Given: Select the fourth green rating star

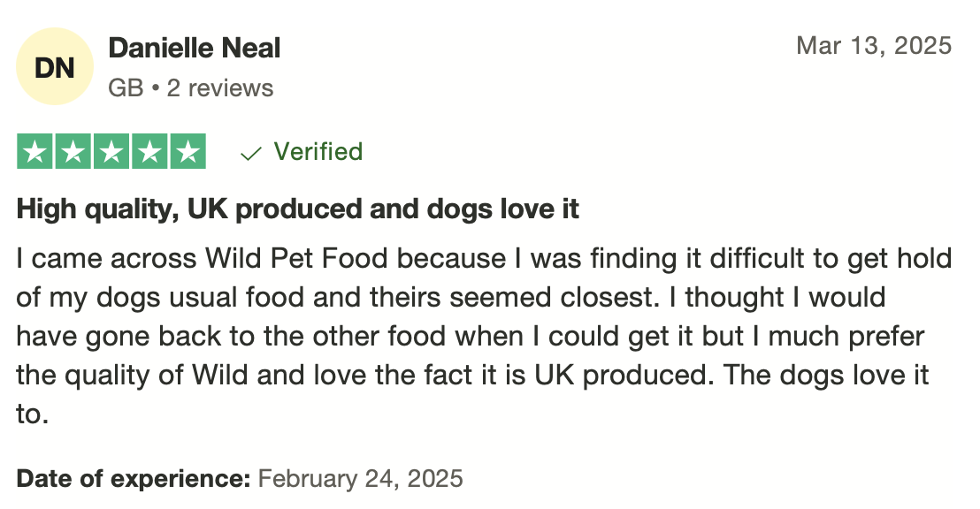Looking at the screenshot, I should tap(149, 151).
